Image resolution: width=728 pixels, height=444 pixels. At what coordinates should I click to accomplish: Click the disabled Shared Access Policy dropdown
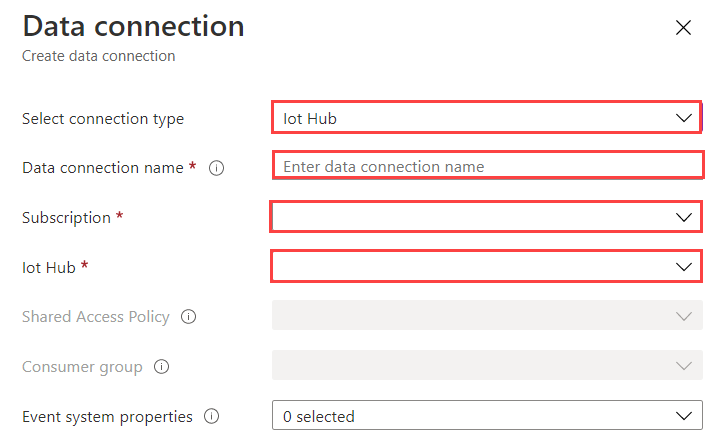coord(486,316)
